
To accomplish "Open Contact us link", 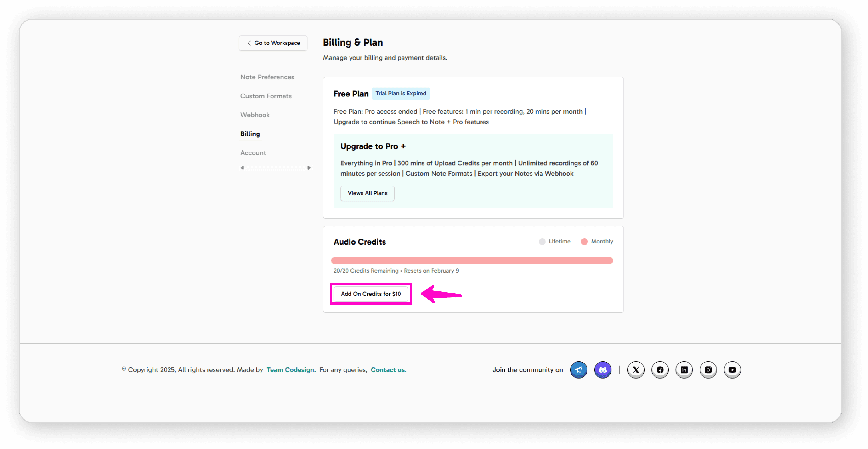I will point(388,370).
